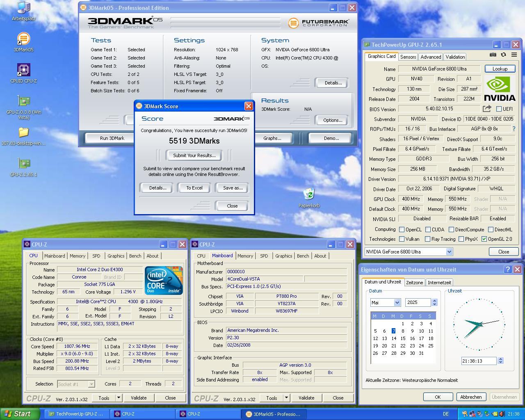Click the GPU-Z refresh icon
This screenshot has width=525, height=420.
pyautogui.click(x=503, y=55)
